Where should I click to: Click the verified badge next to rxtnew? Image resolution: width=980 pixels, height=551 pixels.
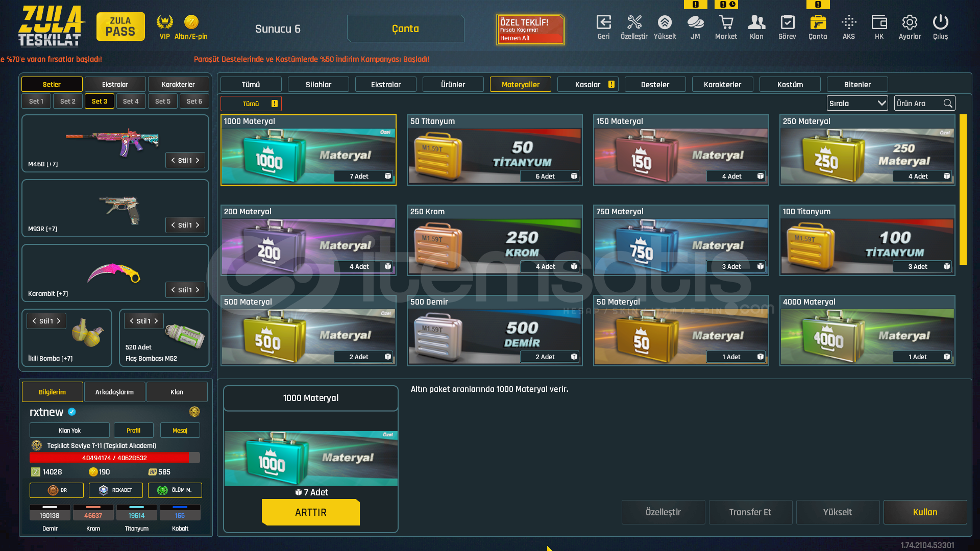click(x=72, y=412)
